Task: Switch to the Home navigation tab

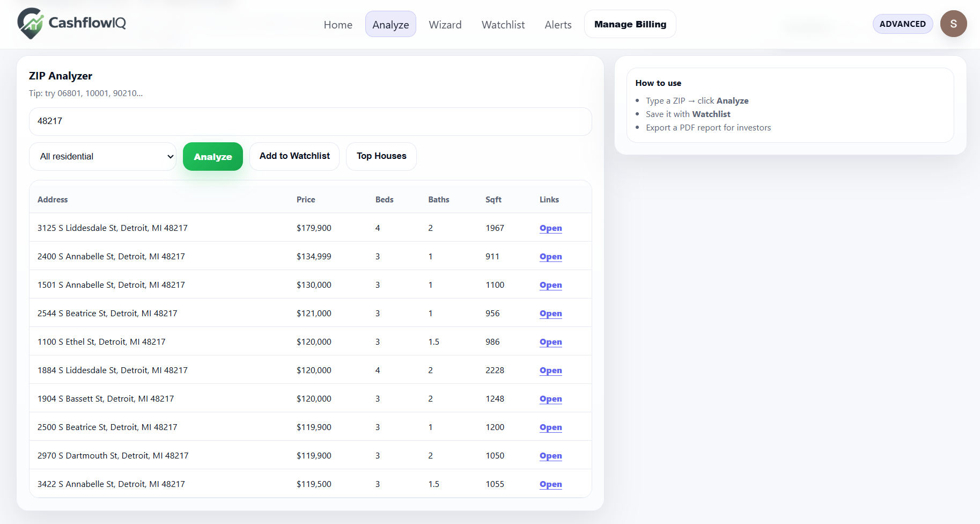Action: 338,25
